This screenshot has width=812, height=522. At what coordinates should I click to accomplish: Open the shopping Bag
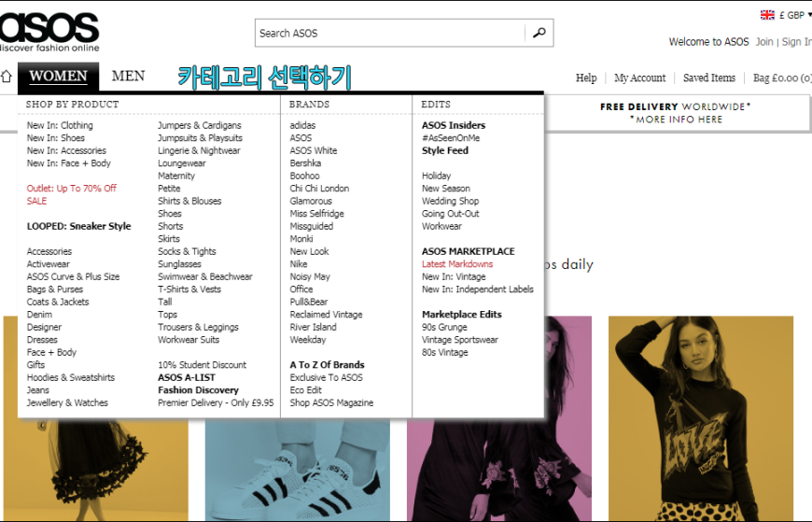782,78
